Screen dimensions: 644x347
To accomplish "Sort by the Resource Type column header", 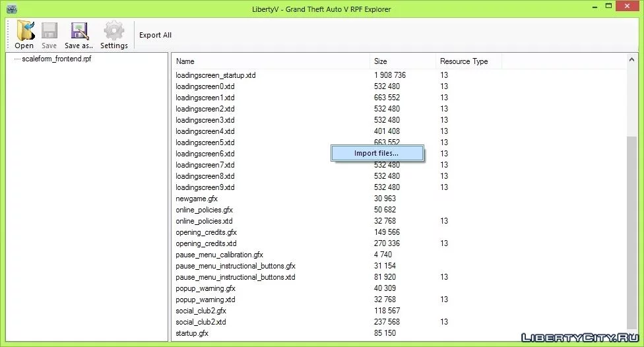I will tap(464, 61).
